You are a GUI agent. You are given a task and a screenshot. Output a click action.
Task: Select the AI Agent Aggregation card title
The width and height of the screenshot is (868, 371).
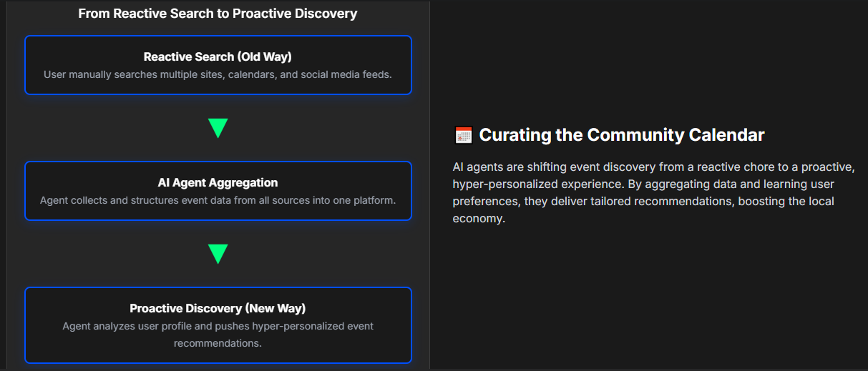click(x=218, y=182)
